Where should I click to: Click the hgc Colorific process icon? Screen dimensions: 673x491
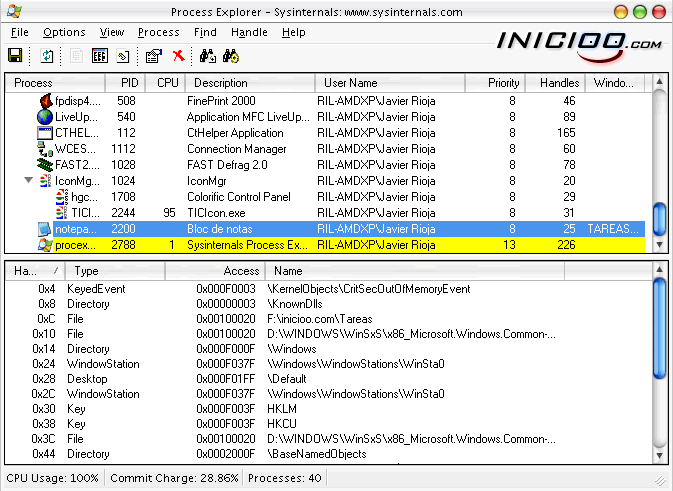[x=62, y=197]
